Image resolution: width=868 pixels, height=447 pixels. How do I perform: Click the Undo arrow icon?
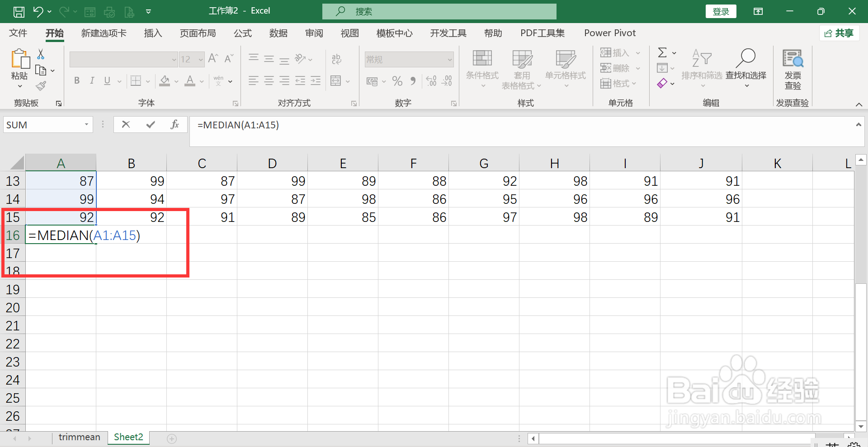(38, 12)
